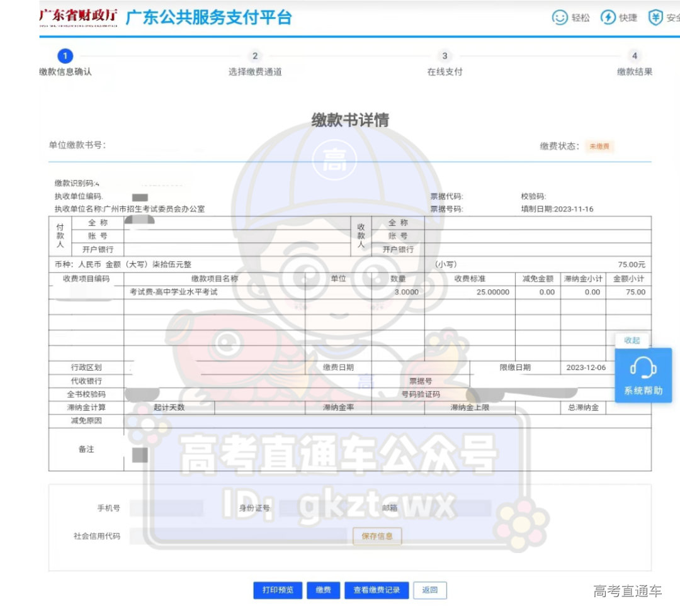Open 查看缴费记录 payment records
This screenshot has height=616, width=680.
point(377,590)
